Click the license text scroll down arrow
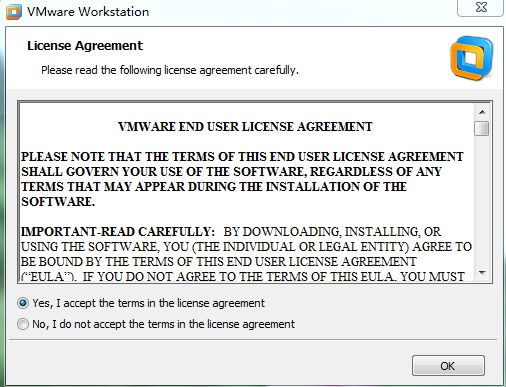 482,273
